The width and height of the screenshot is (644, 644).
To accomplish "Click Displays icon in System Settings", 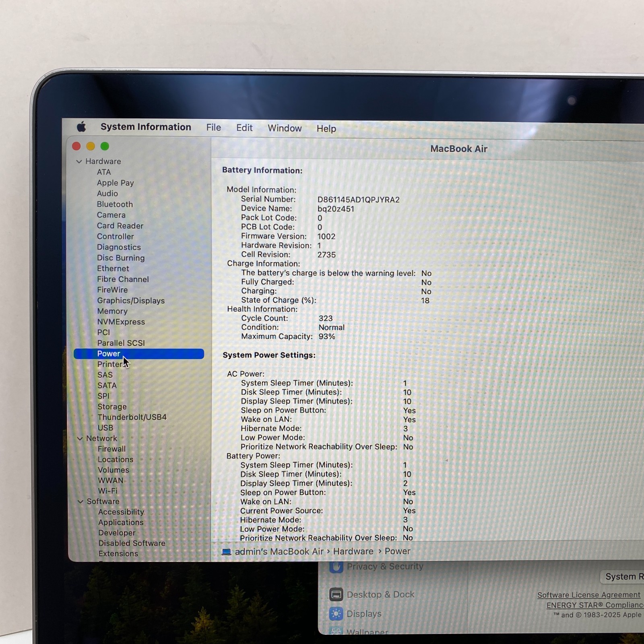I will (x=336, y=614).
